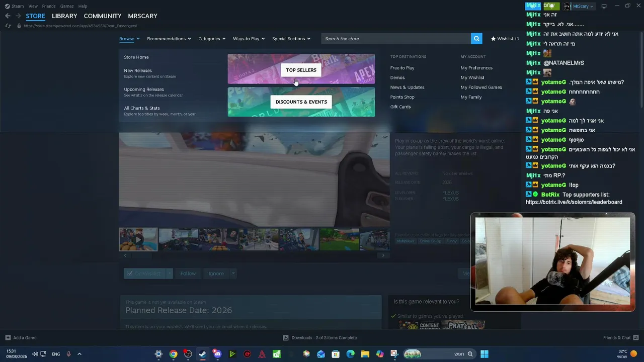Open All Charts & Stats link

[142, 108]
